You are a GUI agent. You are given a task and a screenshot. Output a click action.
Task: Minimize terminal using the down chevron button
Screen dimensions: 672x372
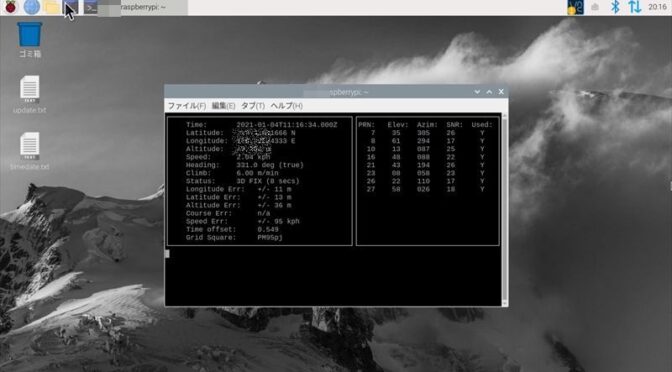click(477, 92)
